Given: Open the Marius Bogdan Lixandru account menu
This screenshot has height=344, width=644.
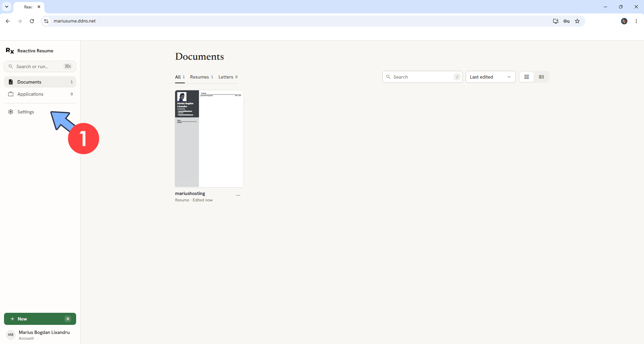Looking at the screenshot, I should [40, 335].
